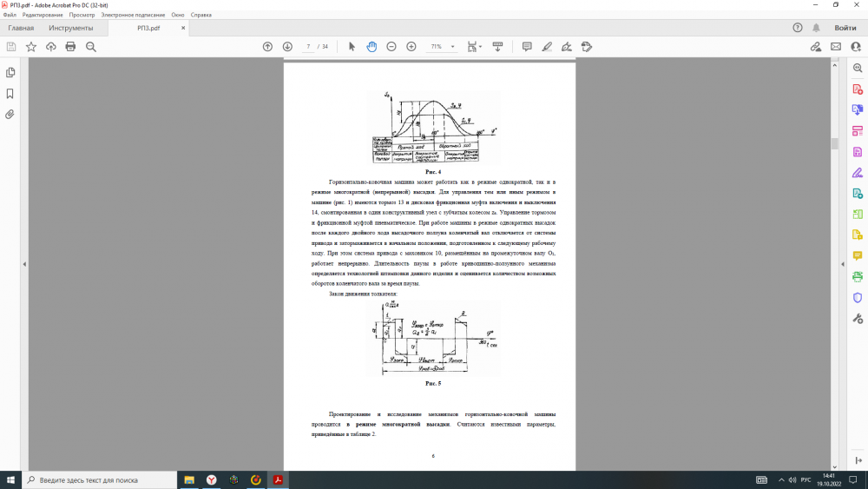Open Windows taskbar search box
Screen dimensions: 868x489
tap(98, 479)
